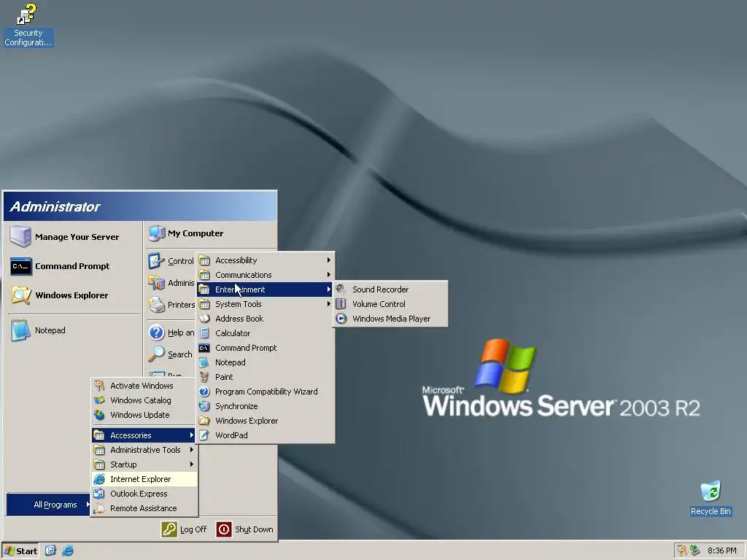Click the Search magnifier icon
747x560 pixels.
(156, 354)
